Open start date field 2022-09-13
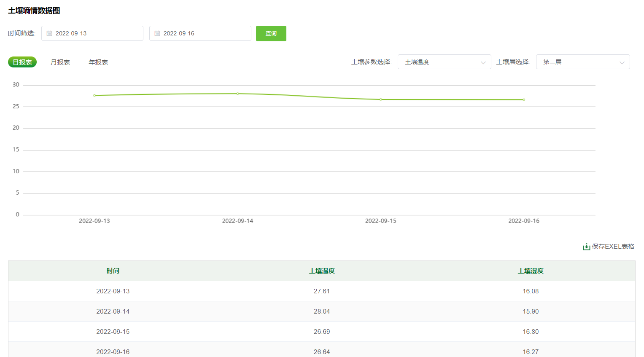The height and width of the screenshot is (357, 644). [92, 33]
